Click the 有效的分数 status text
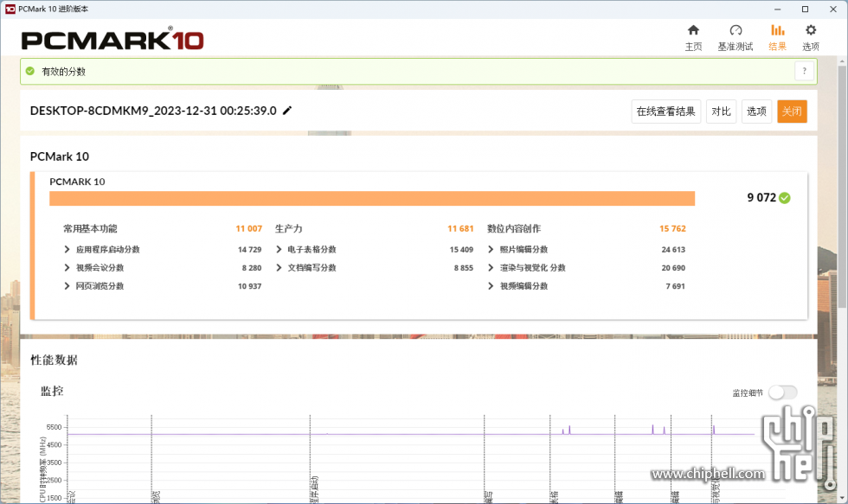 (x=64, y=71)
